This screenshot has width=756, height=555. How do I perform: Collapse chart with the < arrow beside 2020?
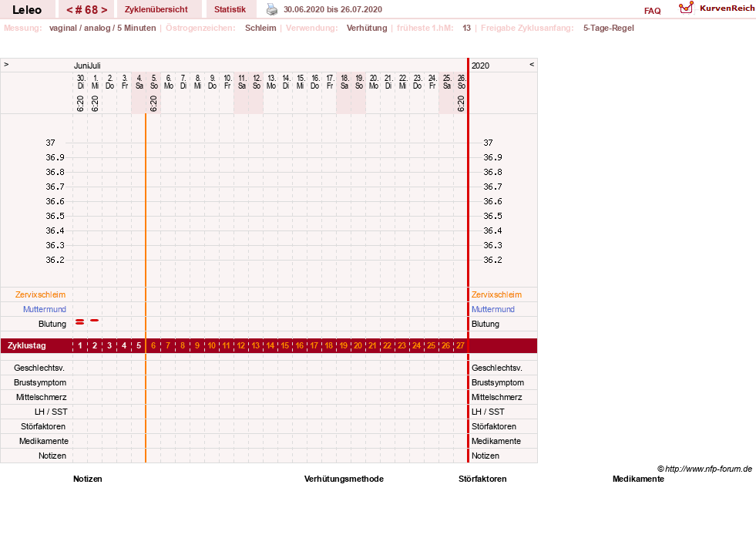[x=532, y=65]
